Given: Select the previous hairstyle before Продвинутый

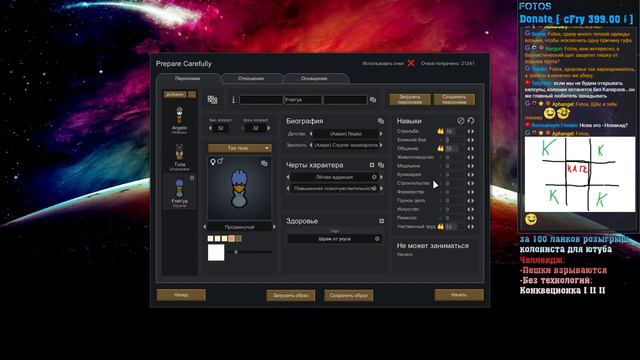Looking at the screenshot, I should pyautogui.click(x=205, y=227).
